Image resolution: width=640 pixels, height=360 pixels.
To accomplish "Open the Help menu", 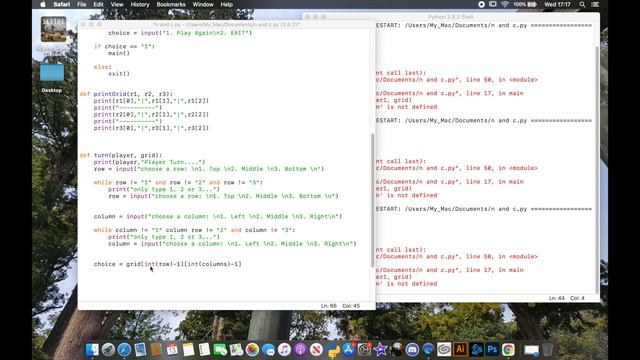I will [x=227, y=4].
